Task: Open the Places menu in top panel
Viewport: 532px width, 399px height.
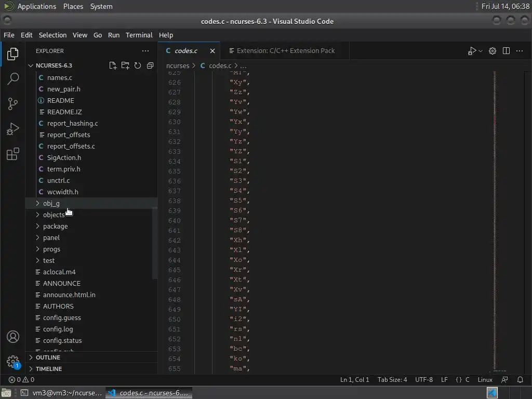Action: (x=73, y=6)
